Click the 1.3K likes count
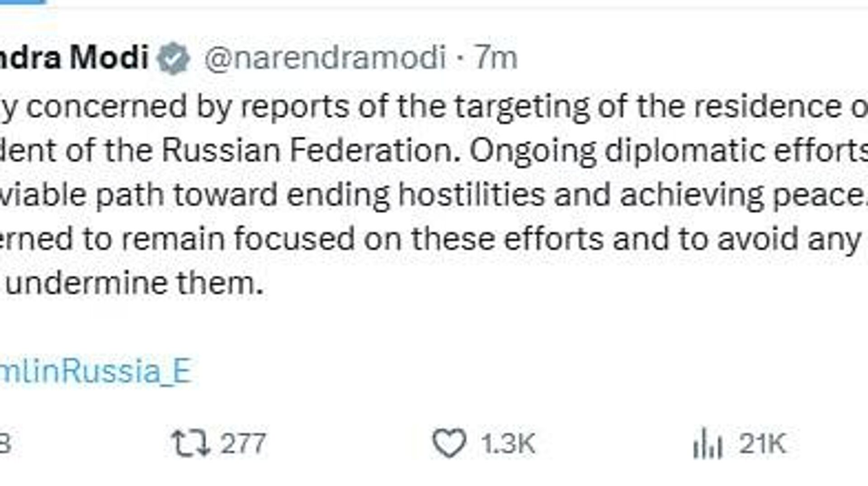Screen dimensions: 868x486 pyautogui.click(x=508, y=443)
